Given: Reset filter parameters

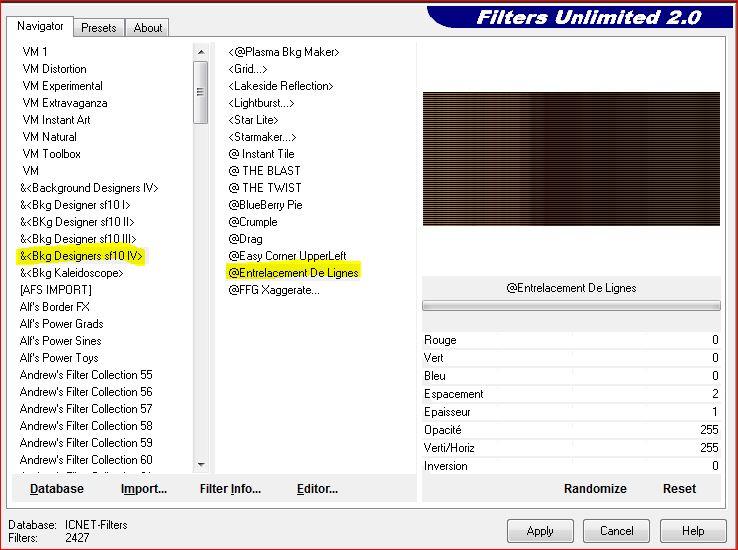Looking at the screenshot, I should 679,488.
